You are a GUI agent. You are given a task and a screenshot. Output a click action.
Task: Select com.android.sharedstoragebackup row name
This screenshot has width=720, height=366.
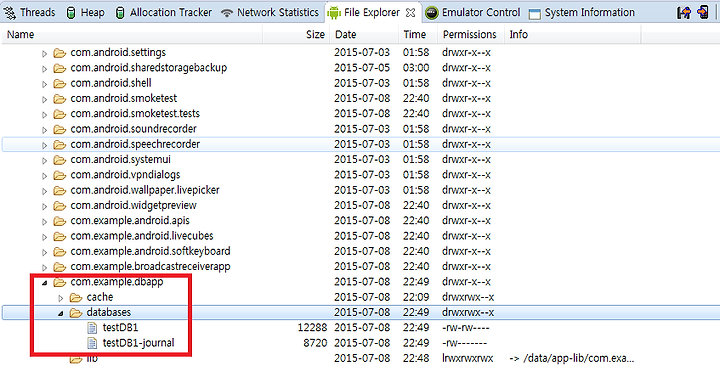tap(149, 68)
